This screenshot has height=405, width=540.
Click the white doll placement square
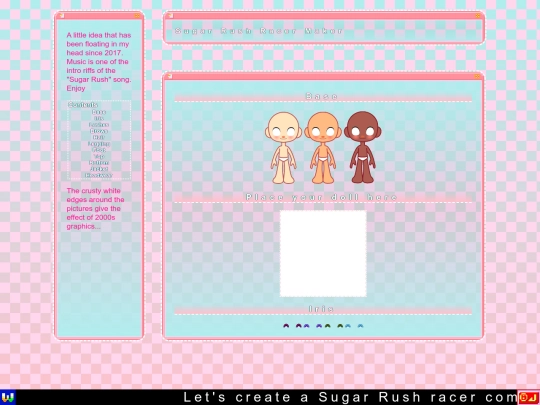tap(323, 253)
